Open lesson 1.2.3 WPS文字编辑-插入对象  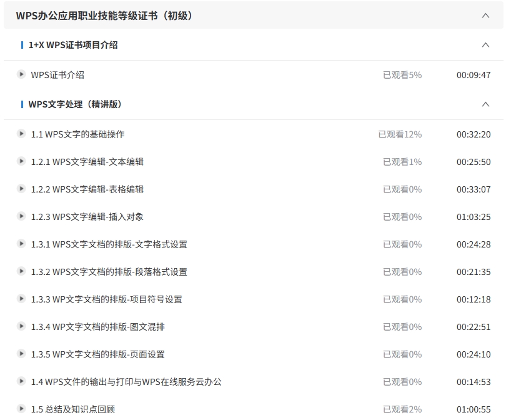pyautogui.click(x=87, y=217)
